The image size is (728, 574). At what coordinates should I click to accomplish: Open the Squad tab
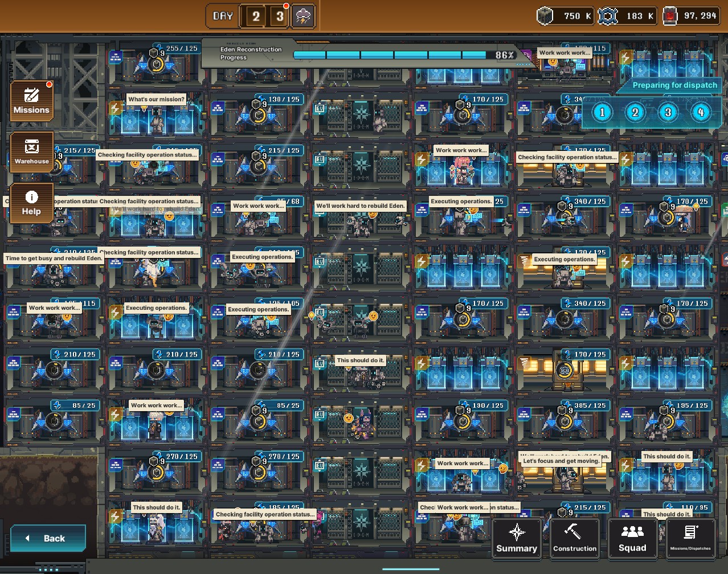pos(632,538)
